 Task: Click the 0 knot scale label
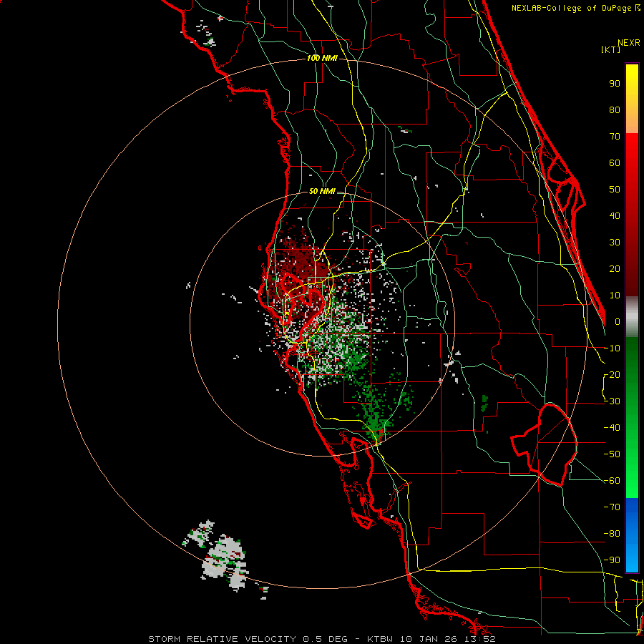[x=618, y=322]
